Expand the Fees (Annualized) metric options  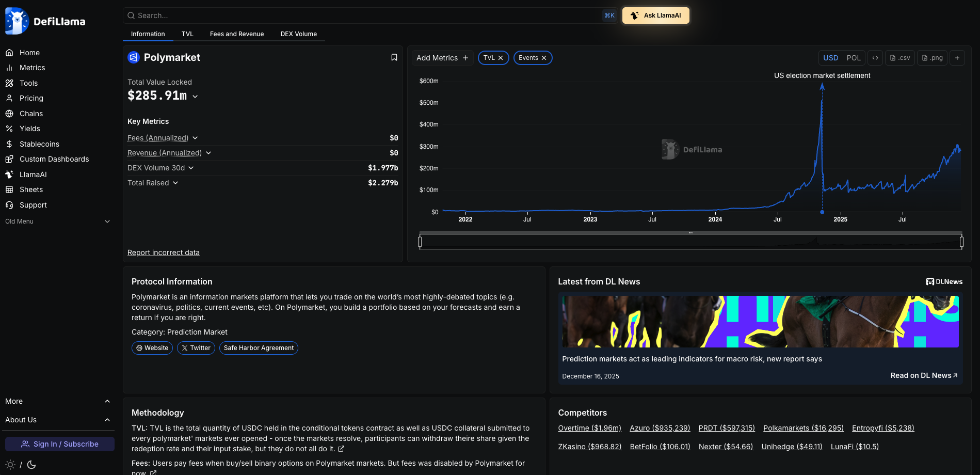click(195, 138)
